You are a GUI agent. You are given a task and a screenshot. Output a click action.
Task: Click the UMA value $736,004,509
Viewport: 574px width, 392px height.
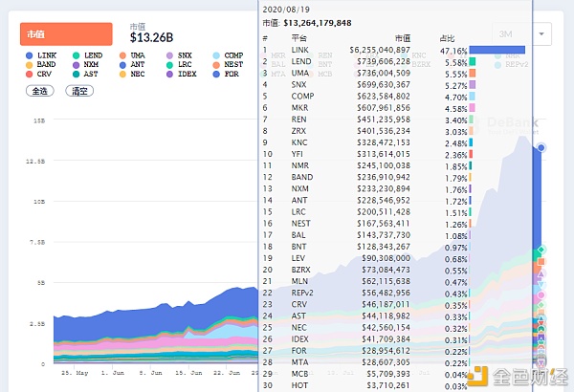(384, 73)
